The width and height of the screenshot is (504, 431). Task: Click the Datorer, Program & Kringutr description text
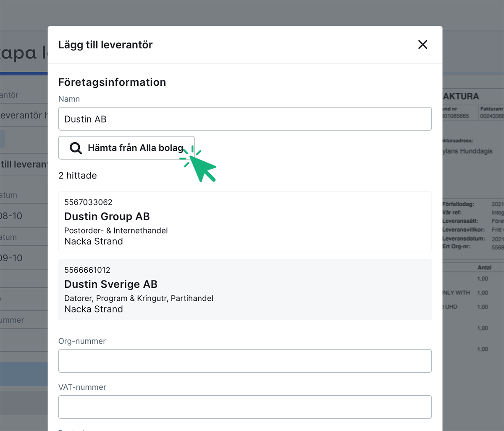tap(139, 298)
